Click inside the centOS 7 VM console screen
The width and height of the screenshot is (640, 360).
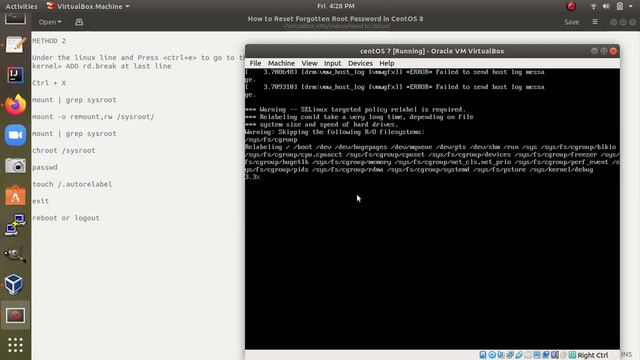[432, 209]
